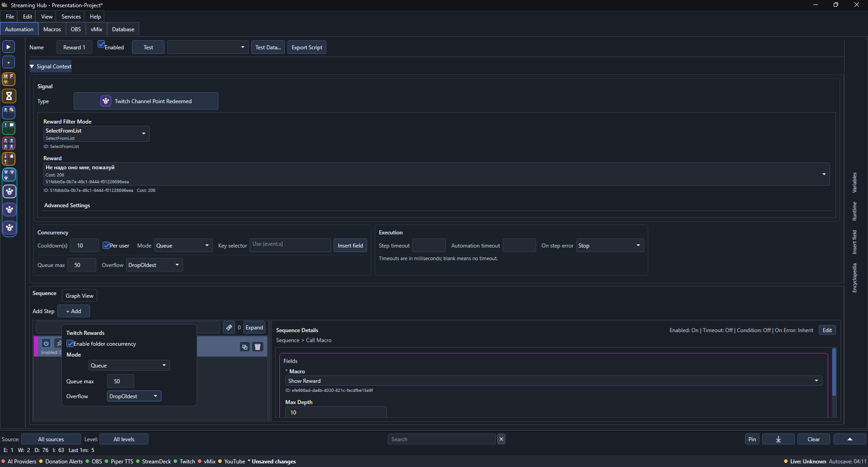
Task: Open the green folder with chat bubble icon
Action: 9,128
